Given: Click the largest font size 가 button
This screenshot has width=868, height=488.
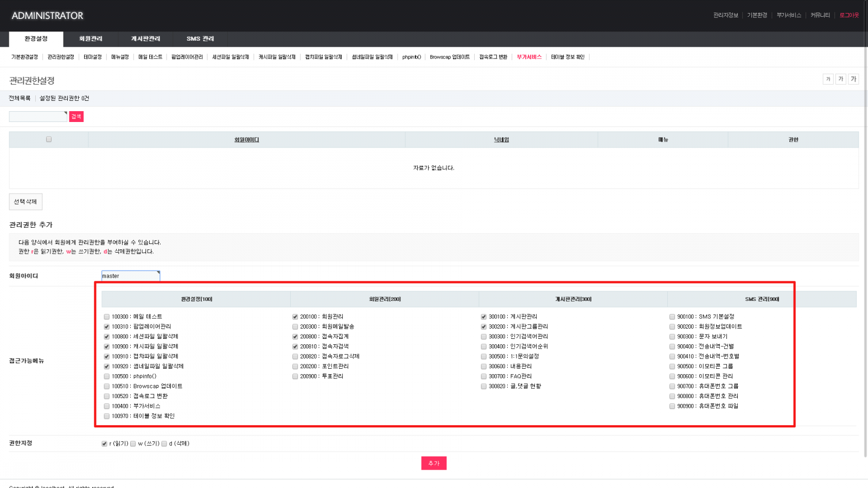Looking at the screenshot, I should (853, 79).
